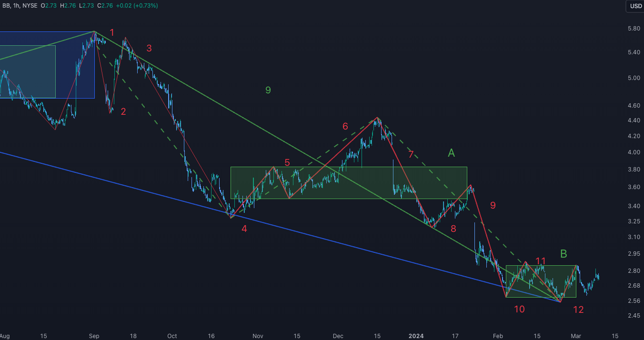Select the green number 9 label
The image size is (644, 340).
pos(268,90)
